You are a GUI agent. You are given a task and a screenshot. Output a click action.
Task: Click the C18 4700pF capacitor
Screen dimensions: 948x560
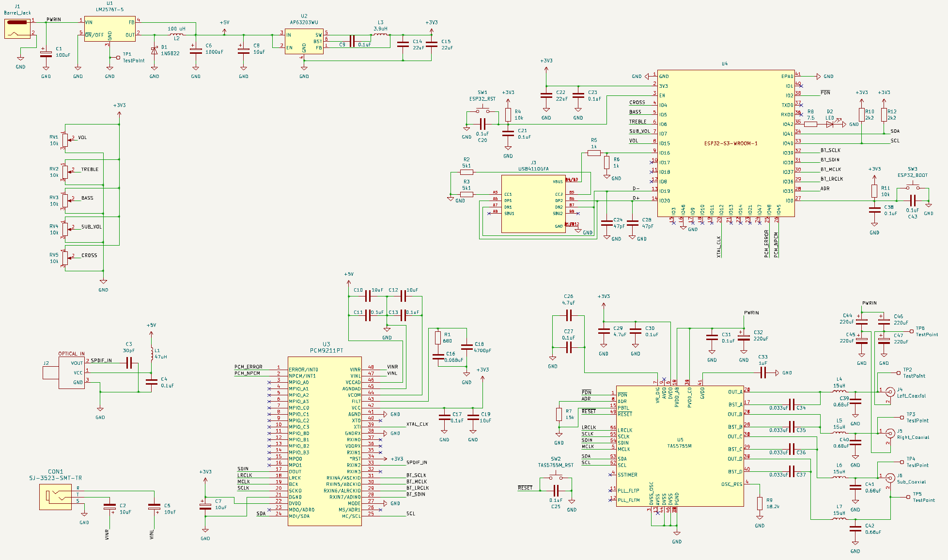point(466,347)
